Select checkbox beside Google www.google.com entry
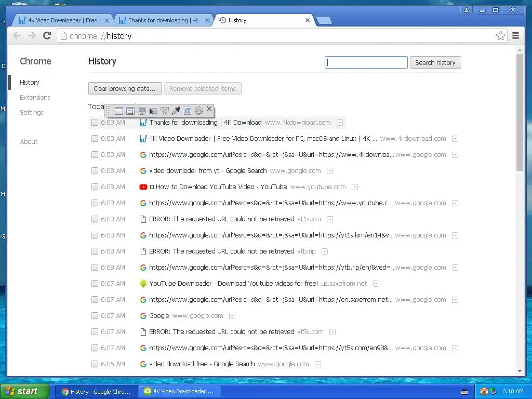 click(x=95, y=315)
